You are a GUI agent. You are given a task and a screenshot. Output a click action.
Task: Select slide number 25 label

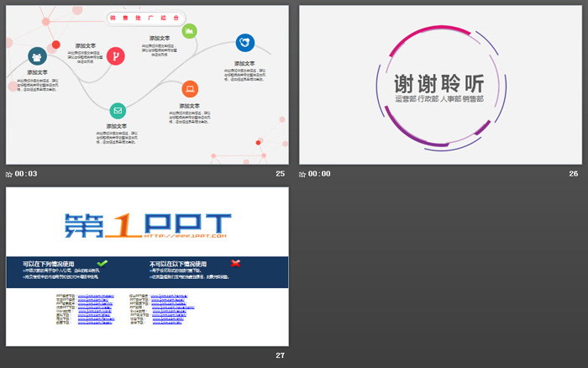[x=280, y=174]
